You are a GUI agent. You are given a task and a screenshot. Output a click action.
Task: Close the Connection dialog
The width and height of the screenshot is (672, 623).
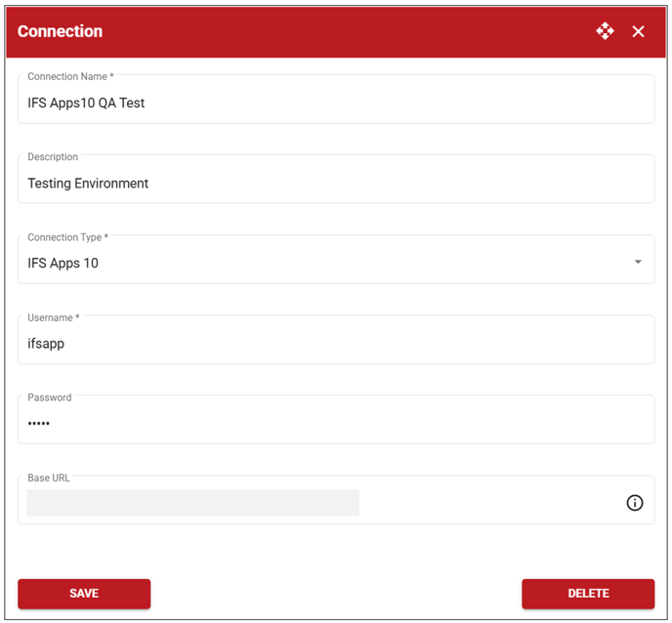coord(638,31)
